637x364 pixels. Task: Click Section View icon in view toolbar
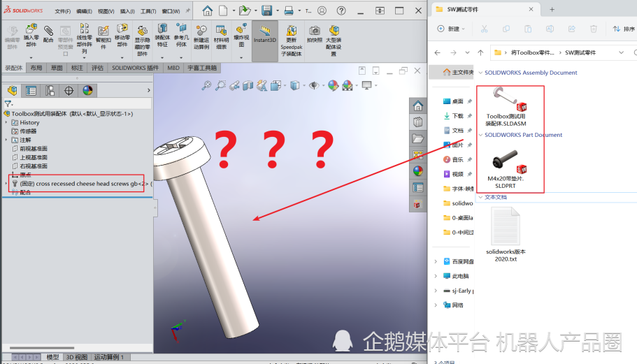coord(248,85)
